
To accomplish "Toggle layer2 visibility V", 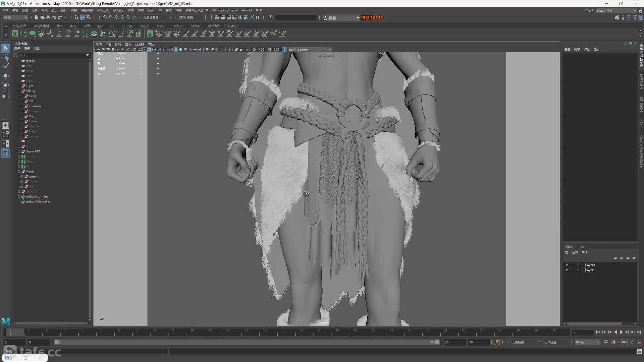I will point(567,270).
